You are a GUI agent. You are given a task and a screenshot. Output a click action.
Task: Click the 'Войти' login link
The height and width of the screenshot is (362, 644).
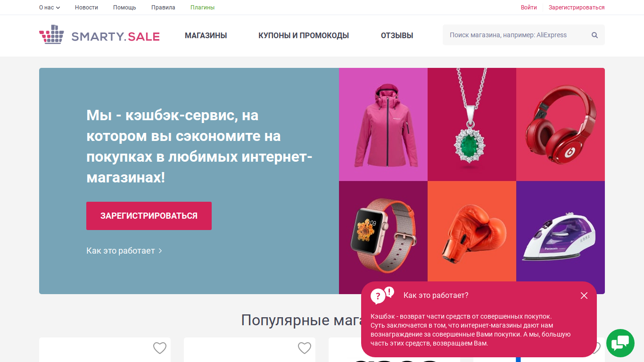pos(529,8)
